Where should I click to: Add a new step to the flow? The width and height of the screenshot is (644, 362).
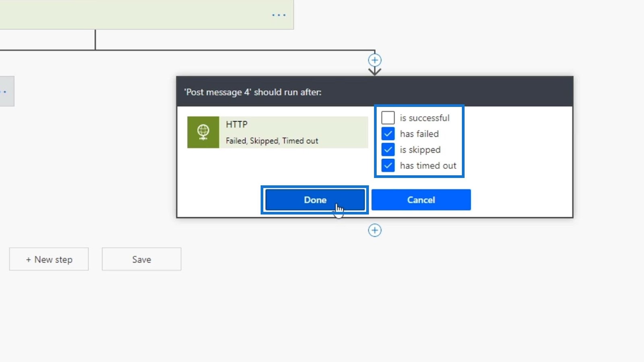[49, 259]
